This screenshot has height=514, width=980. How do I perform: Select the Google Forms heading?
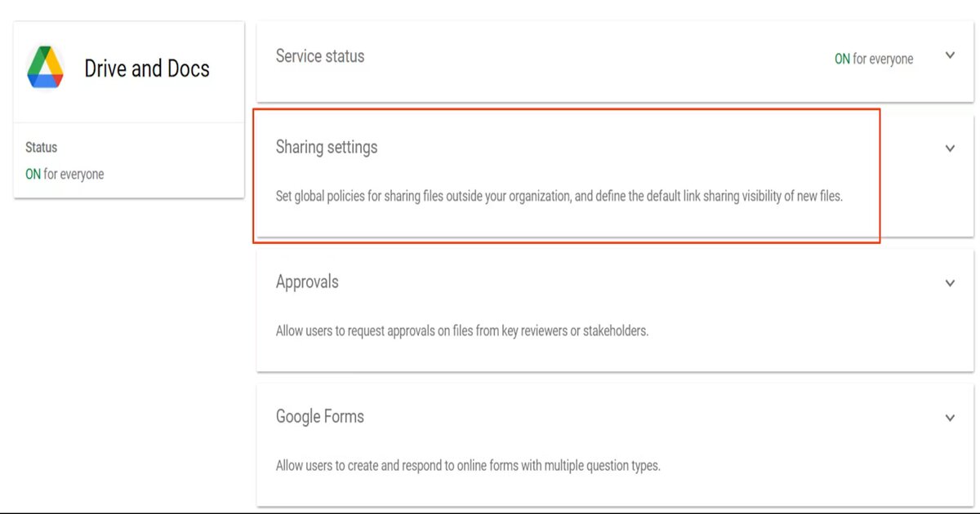click(x=320, y=417)
